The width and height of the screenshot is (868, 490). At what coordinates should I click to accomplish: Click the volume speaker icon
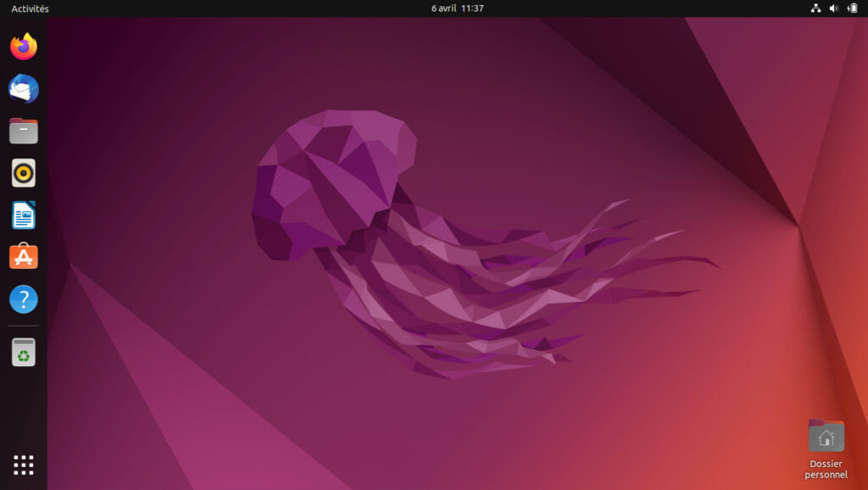pyautogui.click(x=834, y=8)
